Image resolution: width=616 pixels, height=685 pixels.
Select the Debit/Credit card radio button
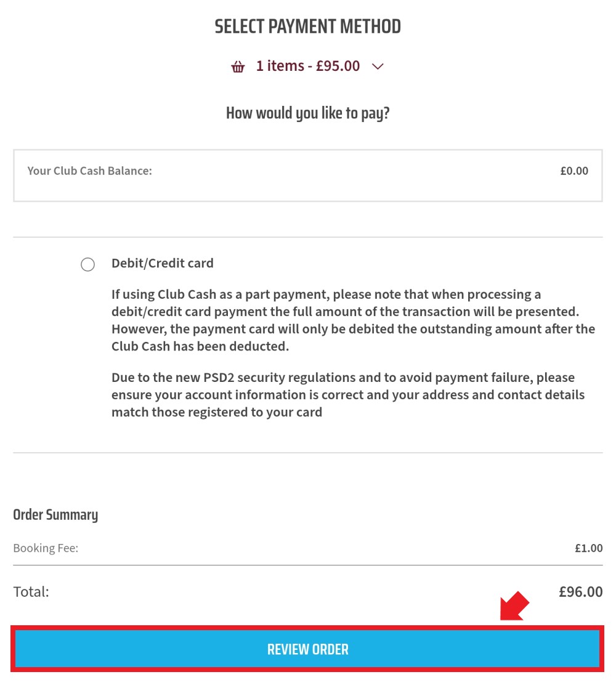pyautogui.click(x=88, y=264)
